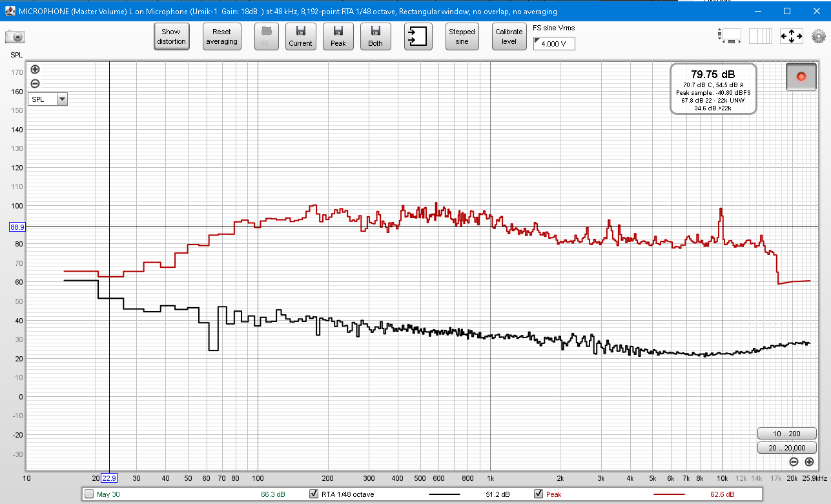The height and width of the screenshot is (504, 831).
Task: Click the RTA 1/48 octave legend label
Action: point(347,494)
